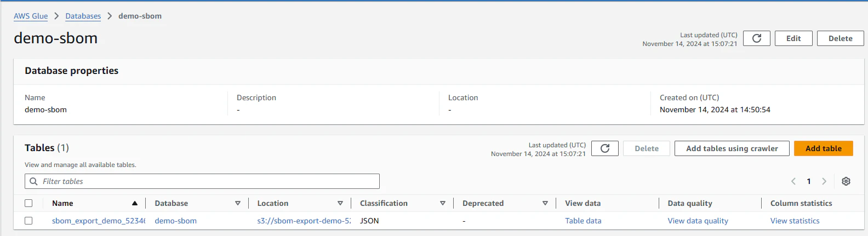Check the sbom_export_demo table row checkbox

[x=28, y=221]
